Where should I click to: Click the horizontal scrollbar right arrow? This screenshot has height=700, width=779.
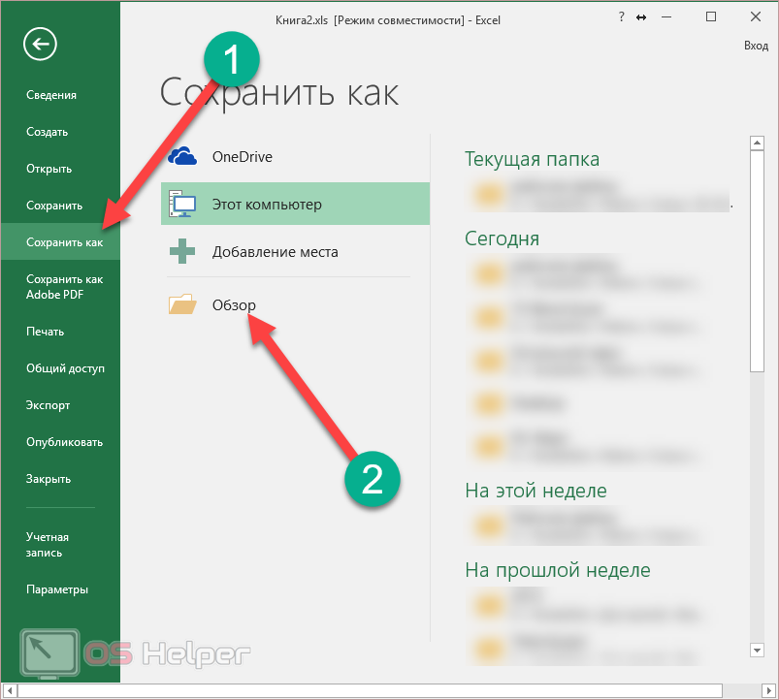(768, 690)
